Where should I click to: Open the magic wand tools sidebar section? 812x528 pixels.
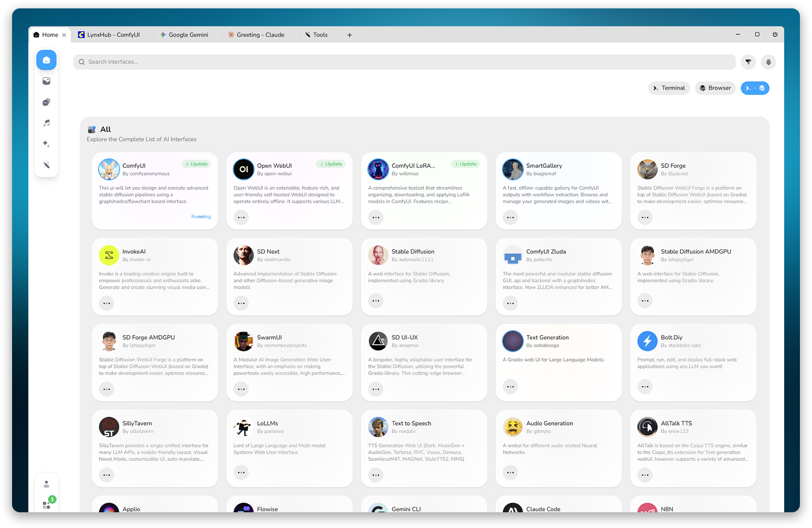(46, 165)
